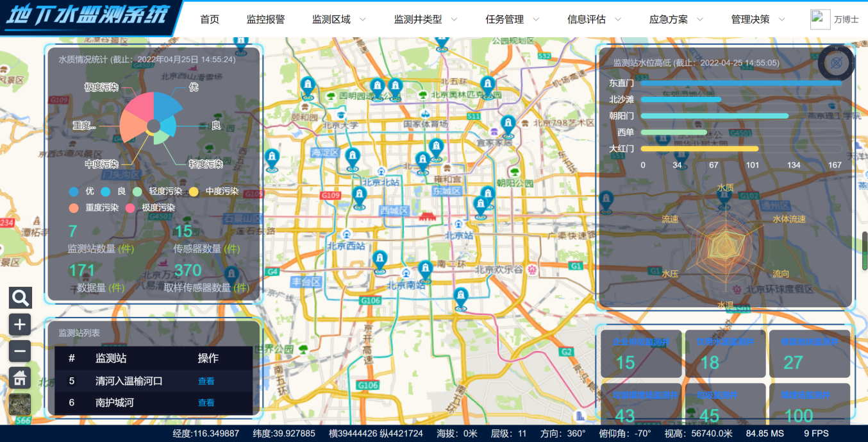868x442 pixels.
Task: Click the pink 极度污染 pie slice
Action: (x=141, y=107)
